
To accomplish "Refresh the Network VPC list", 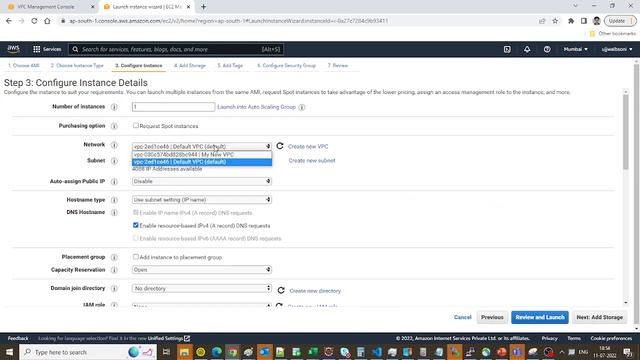I will point(280,146).
